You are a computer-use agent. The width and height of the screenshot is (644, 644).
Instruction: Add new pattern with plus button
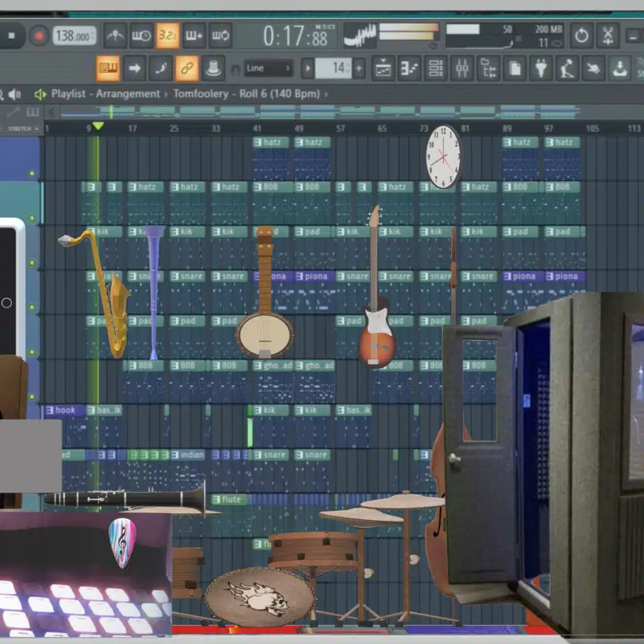pyautogui.click(x=359, y=68)
